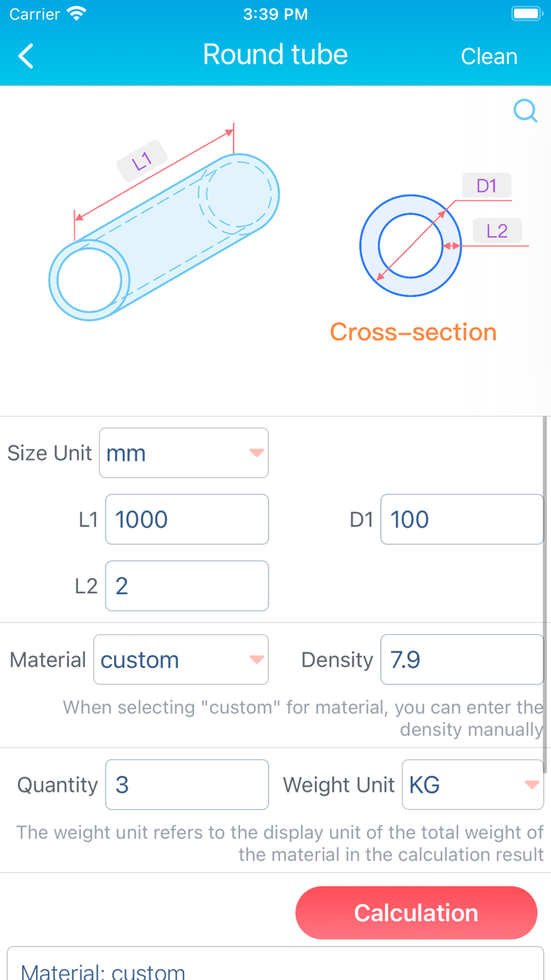
Task: Open the Material dropdown showing custom
Action: (x=181, y=659)
